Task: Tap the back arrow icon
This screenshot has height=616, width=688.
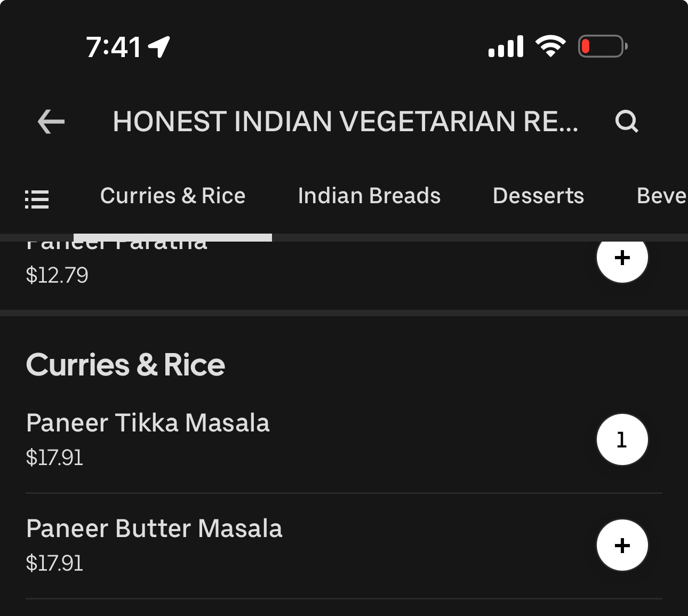Action: (51, 122)
